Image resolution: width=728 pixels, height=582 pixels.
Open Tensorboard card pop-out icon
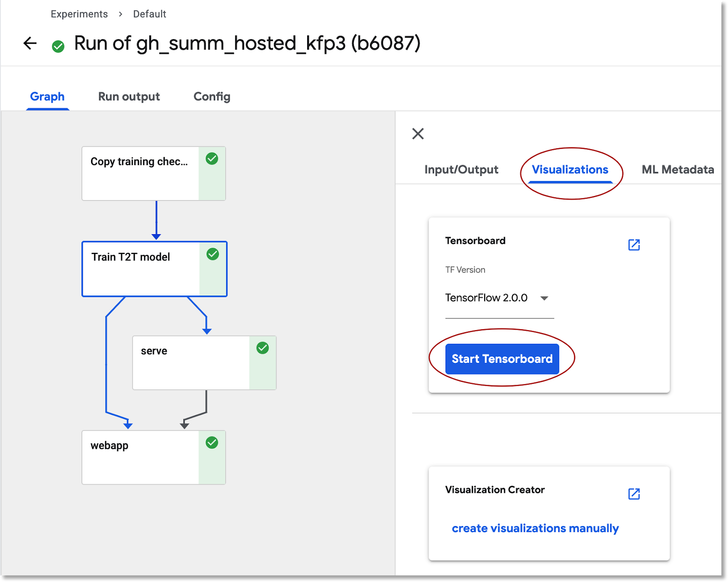click(x=634, y=245)
